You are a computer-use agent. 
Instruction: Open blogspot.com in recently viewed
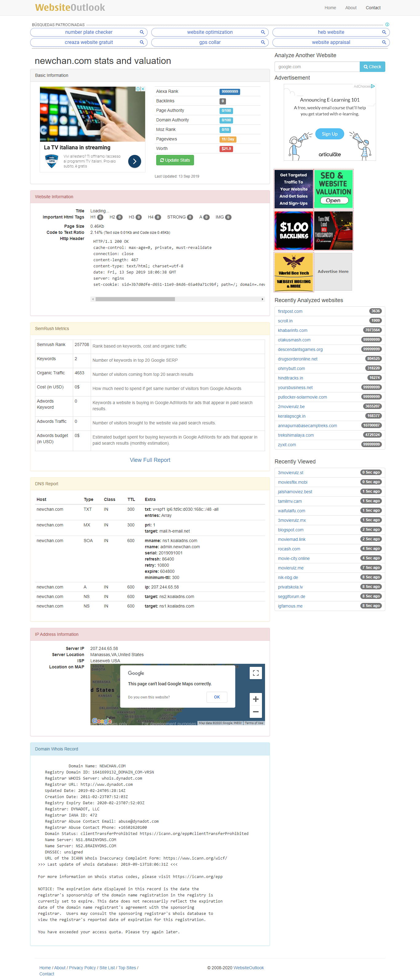click(291, 529)
